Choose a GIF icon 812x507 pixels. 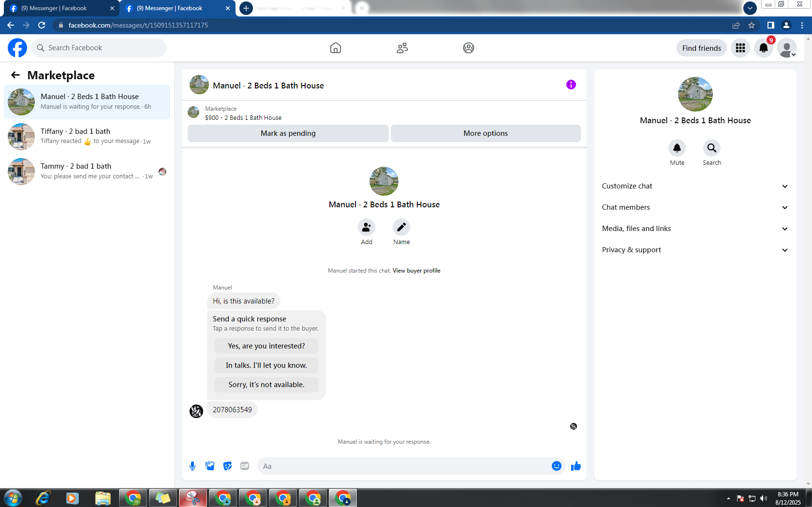[x=245, y=466]
